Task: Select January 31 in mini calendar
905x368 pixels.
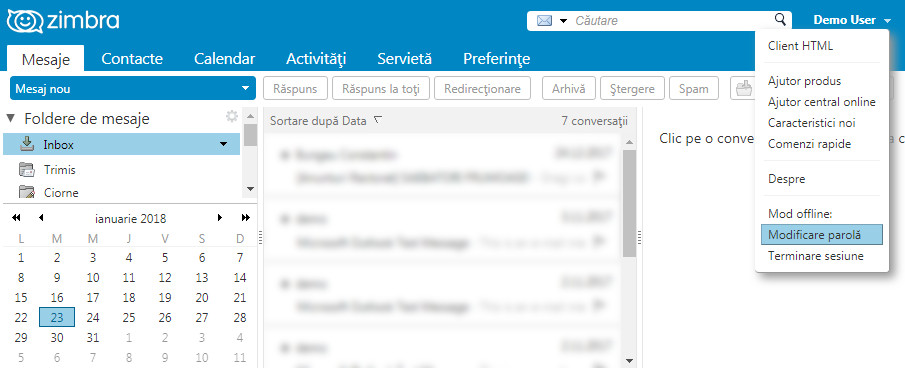Action: [x=93, y=337]
